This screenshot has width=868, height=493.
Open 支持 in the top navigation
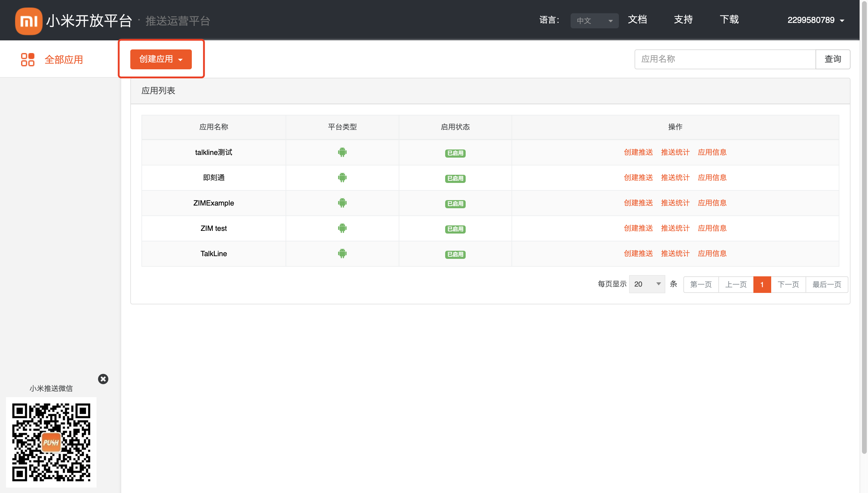coord(683,20)
